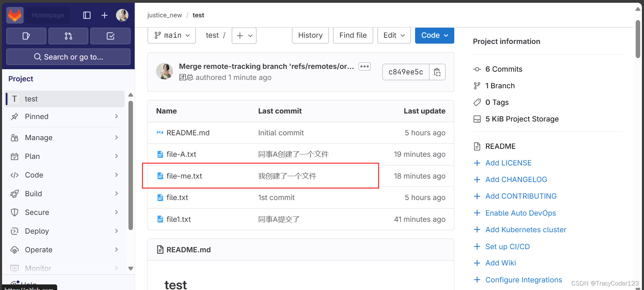Open the main branch dropdown

[x=172, y=35]
